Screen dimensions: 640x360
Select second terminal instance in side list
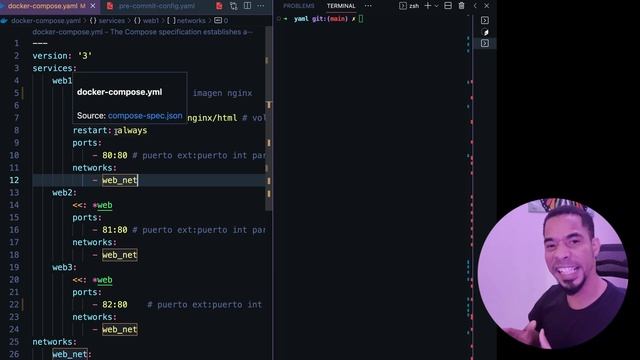pyautogui.click(x=485, y=32)
